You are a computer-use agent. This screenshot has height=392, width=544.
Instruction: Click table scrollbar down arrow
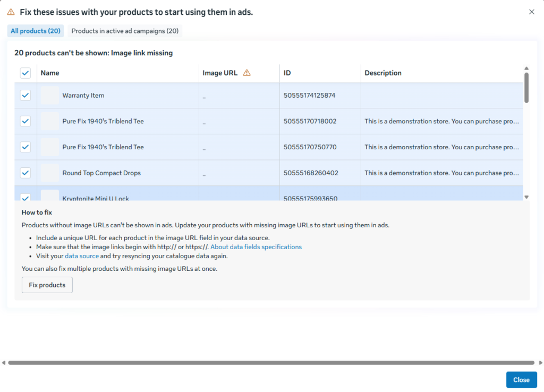pyautogui.click(x=526, y=197)
